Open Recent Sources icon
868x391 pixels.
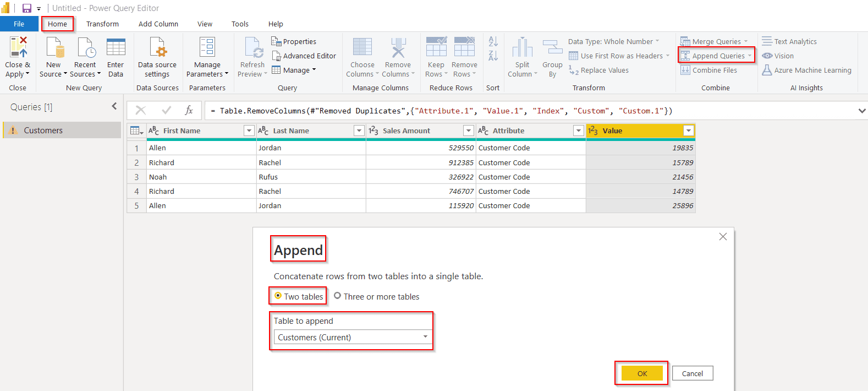tap(86, 47)
